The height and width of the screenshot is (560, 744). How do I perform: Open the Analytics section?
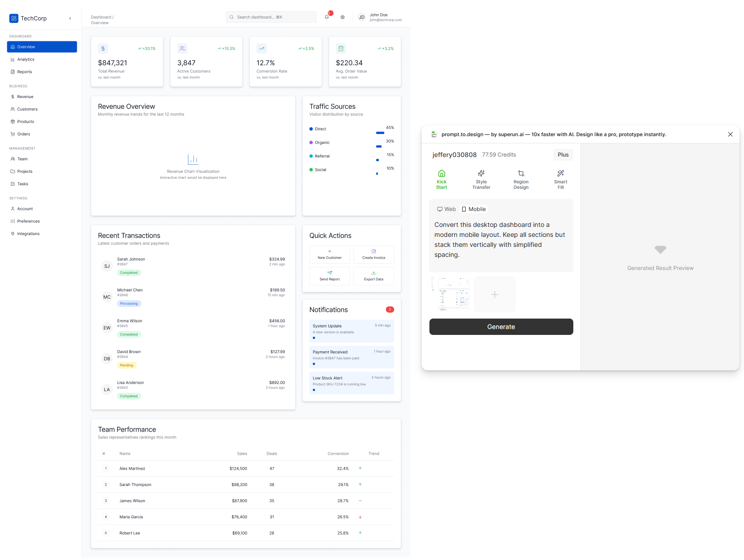tap(25, 59)
